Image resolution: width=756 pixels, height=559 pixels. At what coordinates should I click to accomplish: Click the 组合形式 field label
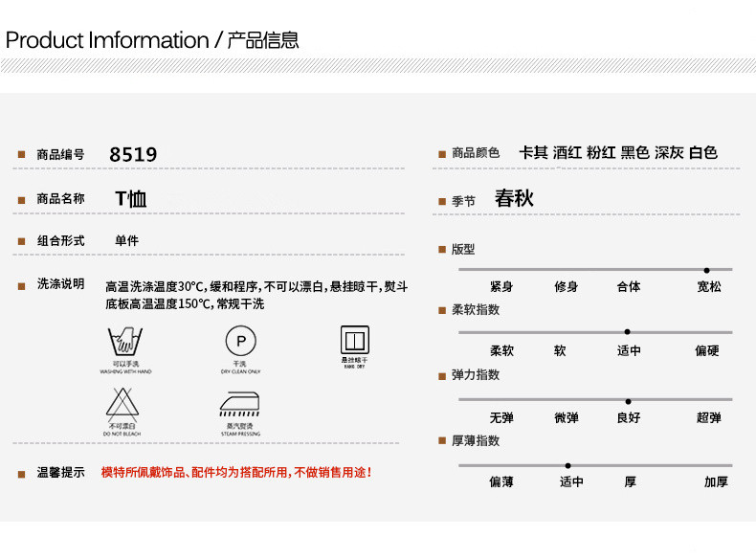point(60,240)
